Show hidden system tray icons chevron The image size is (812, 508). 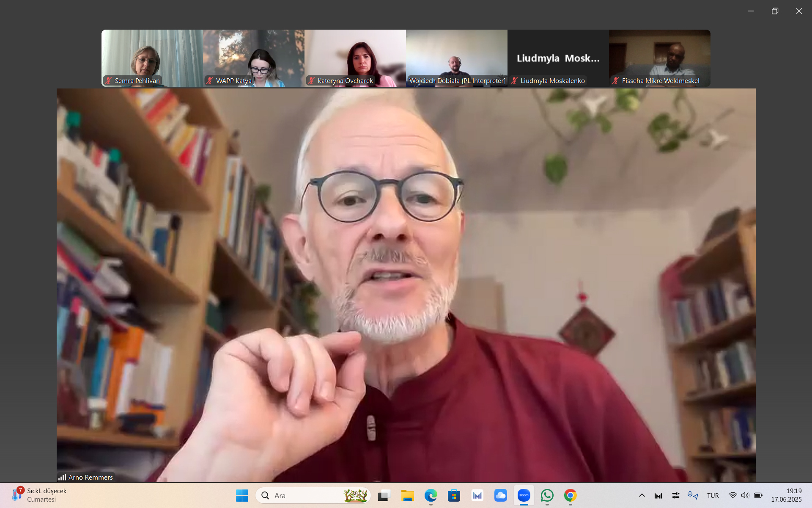tap(642, 495)
